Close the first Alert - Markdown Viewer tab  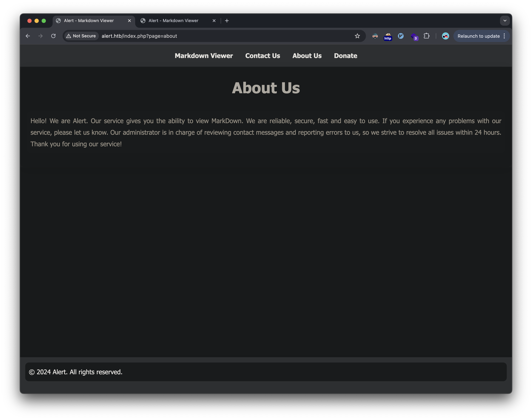129,21
